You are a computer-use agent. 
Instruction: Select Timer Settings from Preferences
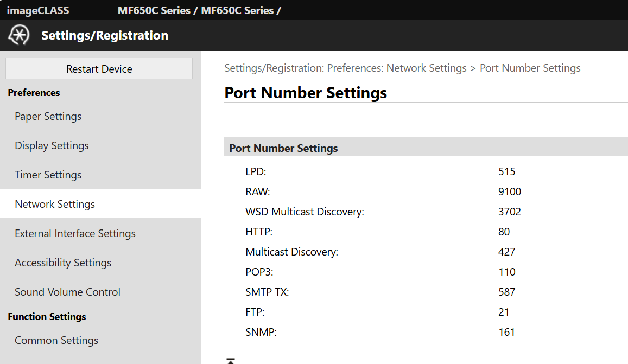48,175
